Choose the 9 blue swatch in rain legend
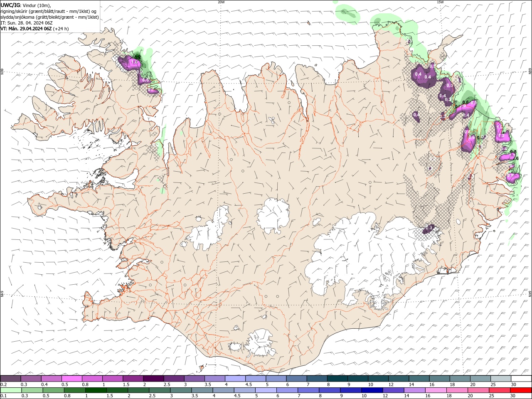The image size is (532, 399). click(351, 390)
